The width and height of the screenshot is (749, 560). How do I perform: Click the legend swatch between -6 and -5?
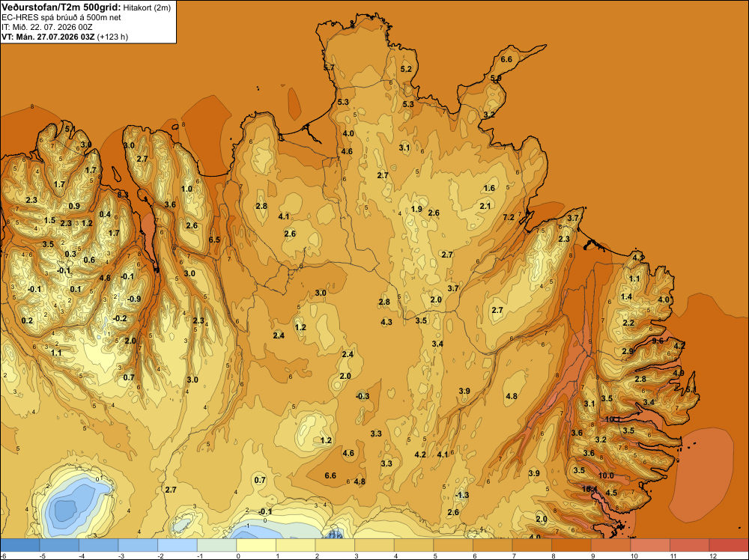coord(19,545)
